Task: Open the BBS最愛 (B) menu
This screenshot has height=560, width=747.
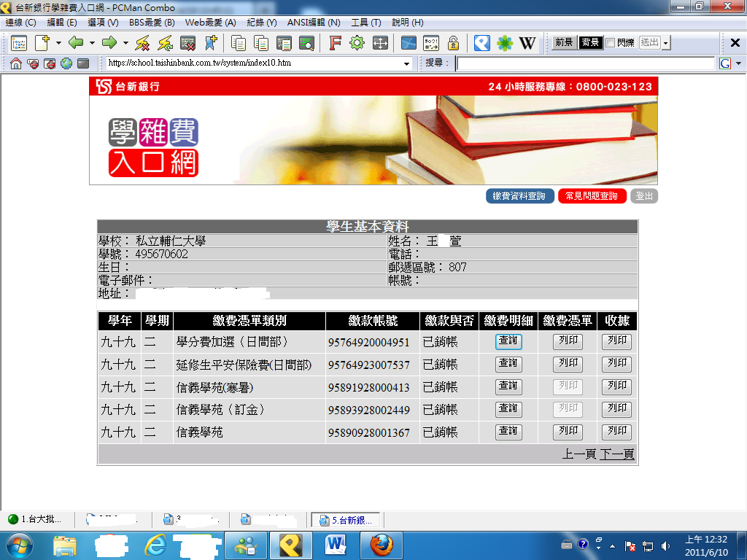Action: click(x=152, y=23)
